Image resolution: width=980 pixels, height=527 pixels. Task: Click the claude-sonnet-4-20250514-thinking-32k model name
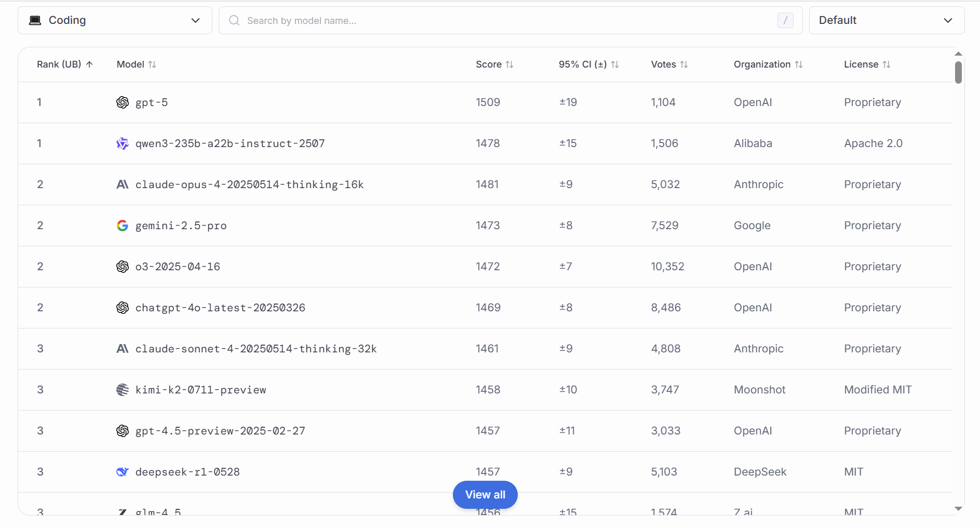[x=256, y=349]
